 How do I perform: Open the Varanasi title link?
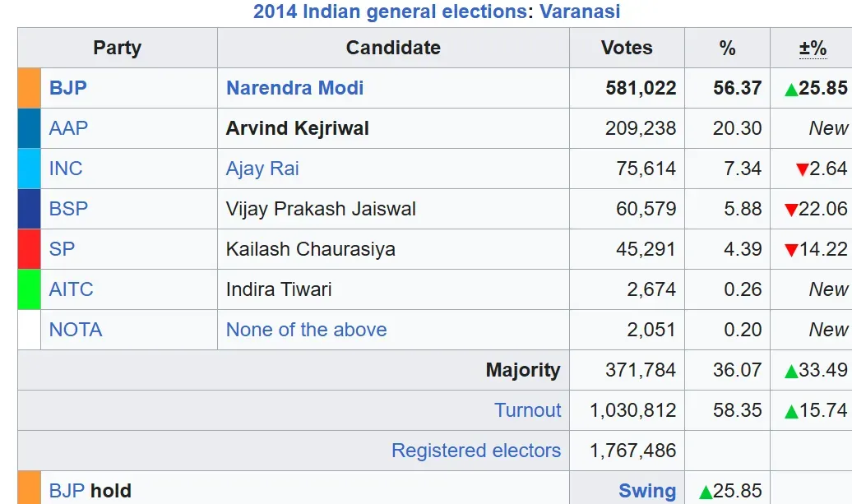pyautogui.click(x=580, y=12)
